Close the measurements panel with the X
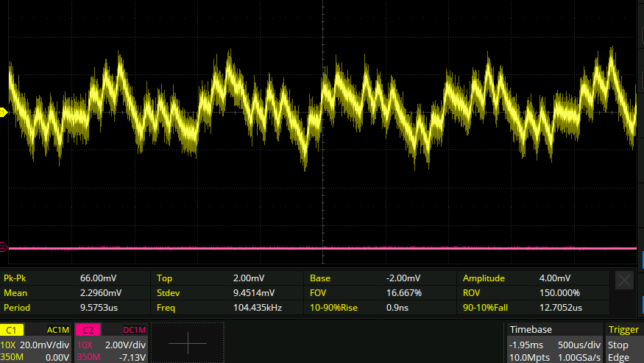The width and height of the screenshot is (644, 363). (624, 280)
